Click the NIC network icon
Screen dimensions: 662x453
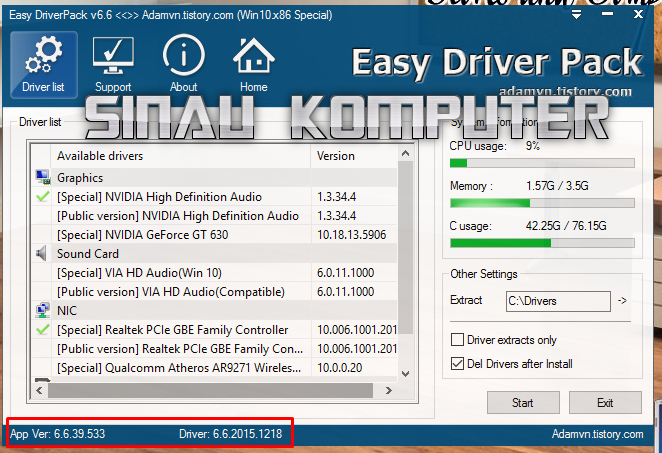[42, 310]
